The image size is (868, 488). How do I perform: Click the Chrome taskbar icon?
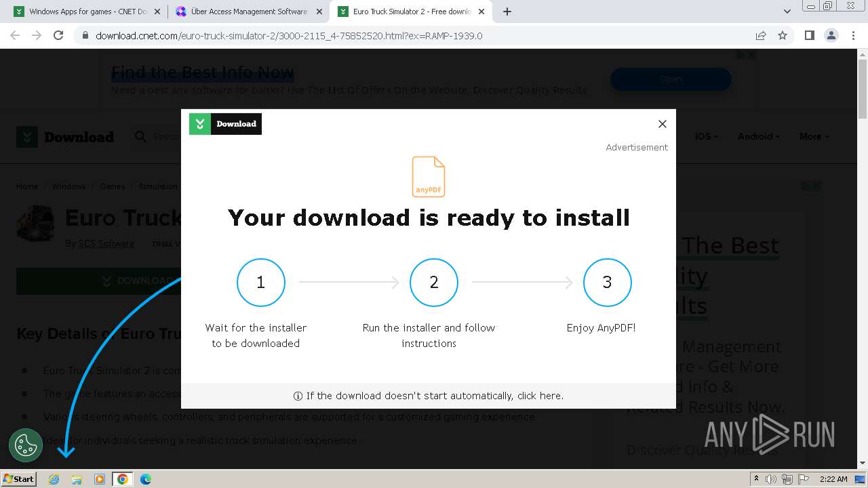tap(122, 479)
